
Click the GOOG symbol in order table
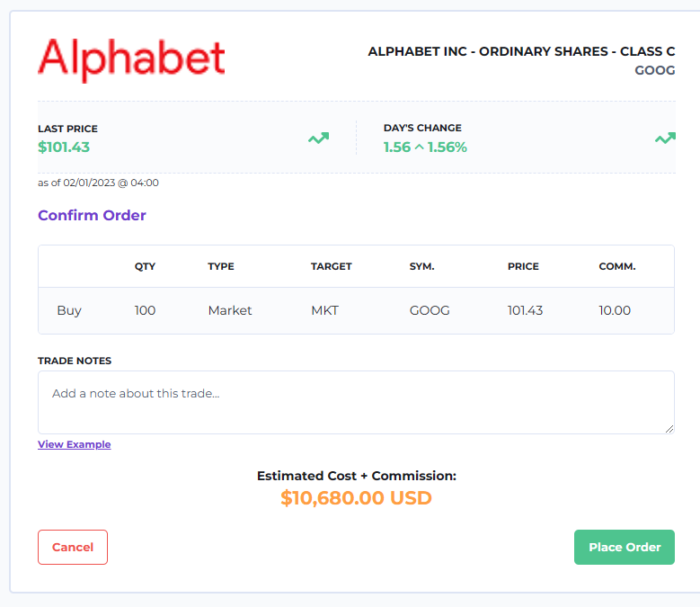[x=430, y=310]
